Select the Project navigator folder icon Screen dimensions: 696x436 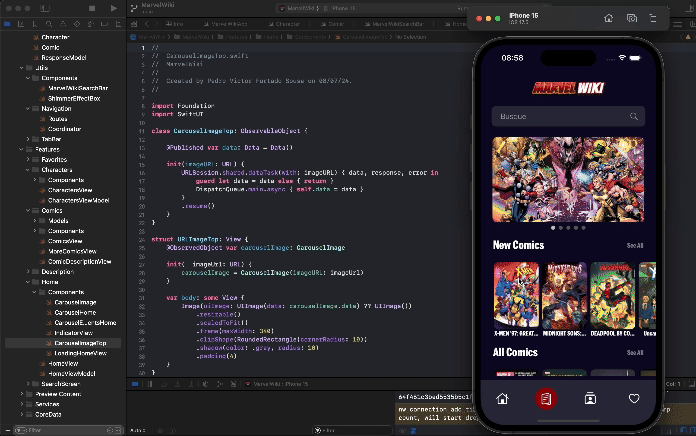pos(7,24)
